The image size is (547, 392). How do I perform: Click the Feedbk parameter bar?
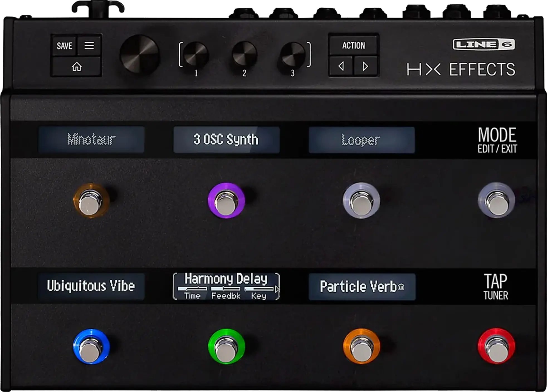(226, 289)
